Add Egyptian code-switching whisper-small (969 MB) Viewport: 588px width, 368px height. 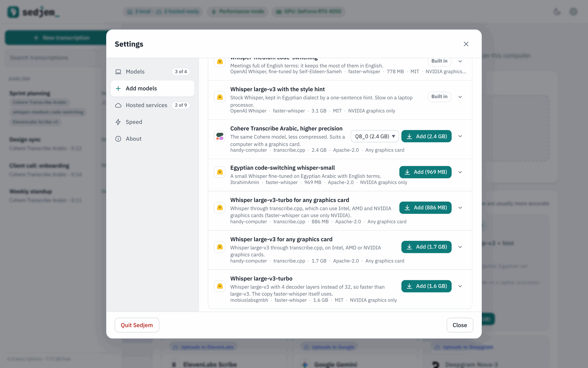425,172
